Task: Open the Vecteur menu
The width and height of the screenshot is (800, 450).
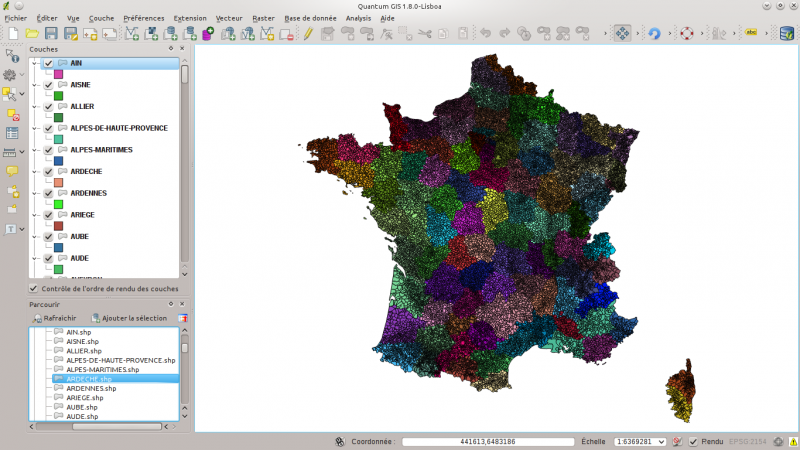Action: pos(229,18)
